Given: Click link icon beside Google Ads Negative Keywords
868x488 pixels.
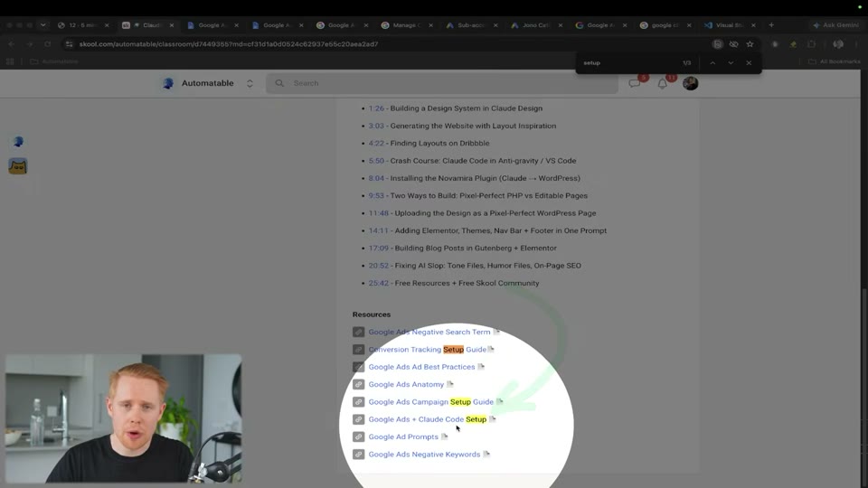Looking at the screenshot, I should coord(359,455).
